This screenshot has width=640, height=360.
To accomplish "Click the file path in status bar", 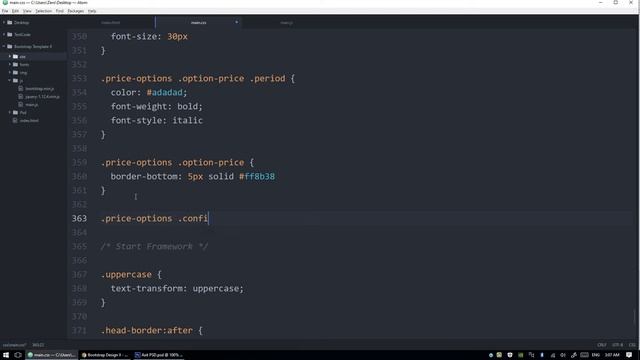I will [14, 345].
